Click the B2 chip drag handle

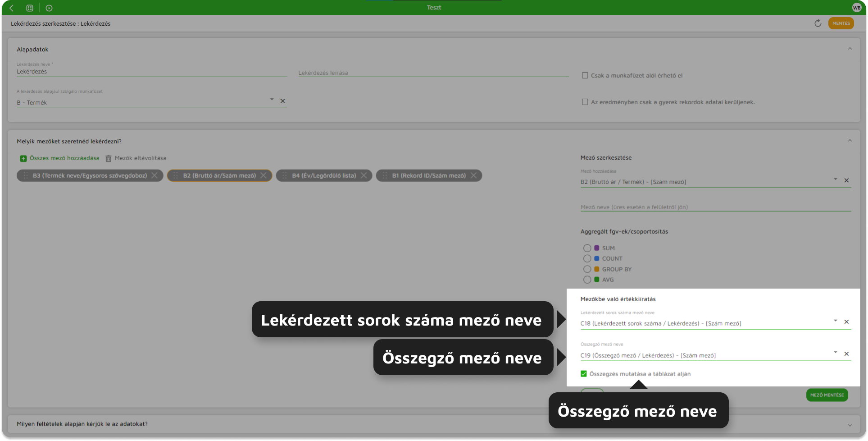click(x=176, y=176)
